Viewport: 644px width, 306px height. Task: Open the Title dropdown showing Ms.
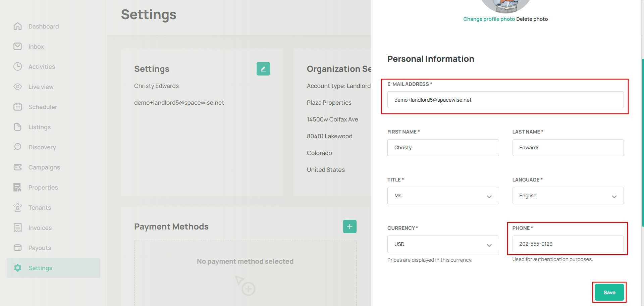[443, 196]
